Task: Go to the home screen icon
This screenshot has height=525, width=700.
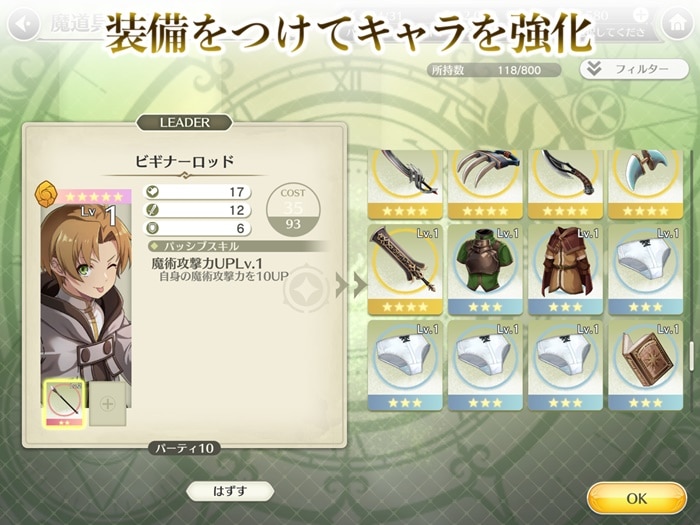Action: tap(676, 24)
